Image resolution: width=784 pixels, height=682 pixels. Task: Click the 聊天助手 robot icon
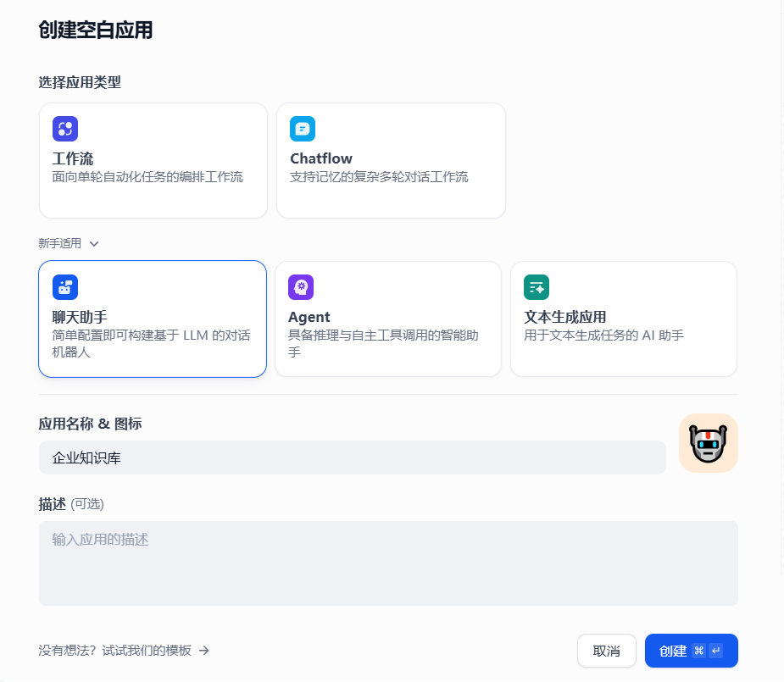(65, 287)
